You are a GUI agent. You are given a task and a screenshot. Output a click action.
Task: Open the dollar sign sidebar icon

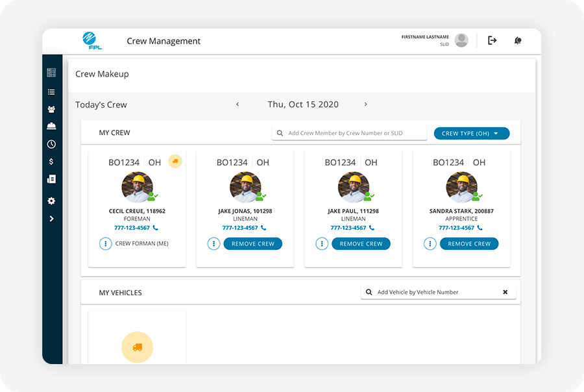coord(51,162)
